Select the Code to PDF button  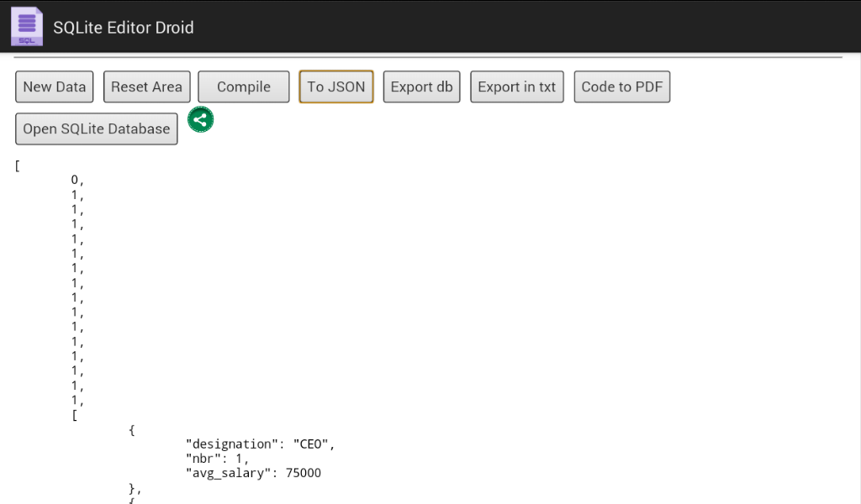tap(621, 87)
